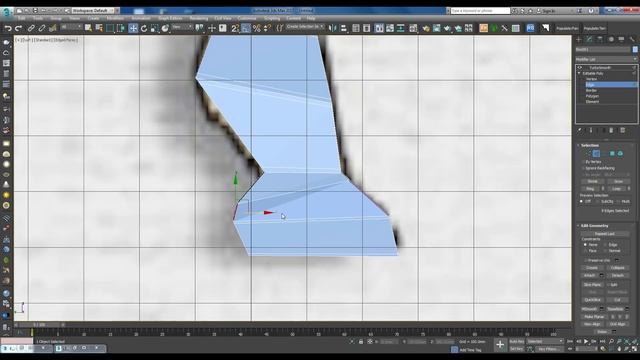Click the Mirror tool icon
This screenshot has width=640, height=360.
click(x=333, y=28)
